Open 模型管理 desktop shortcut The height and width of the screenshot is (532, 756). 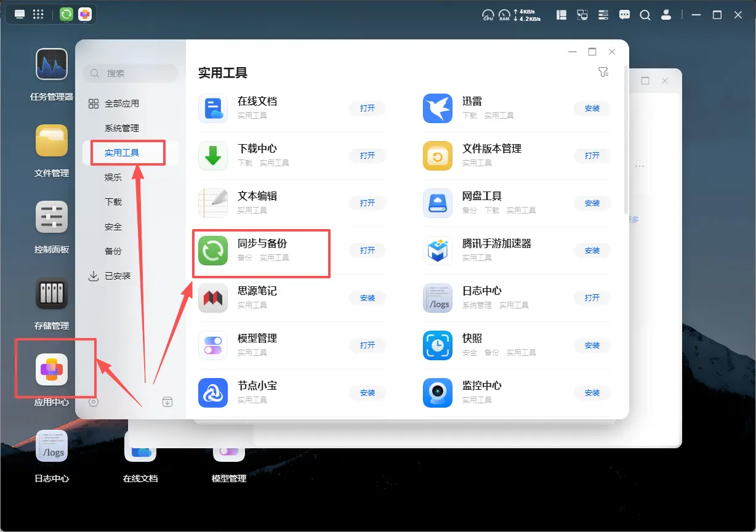tap(229, 446)
